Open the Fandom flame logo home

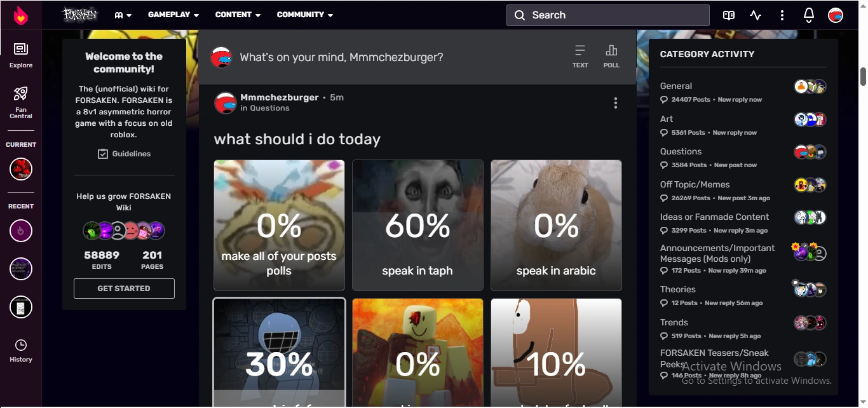(x=21, y=15)
